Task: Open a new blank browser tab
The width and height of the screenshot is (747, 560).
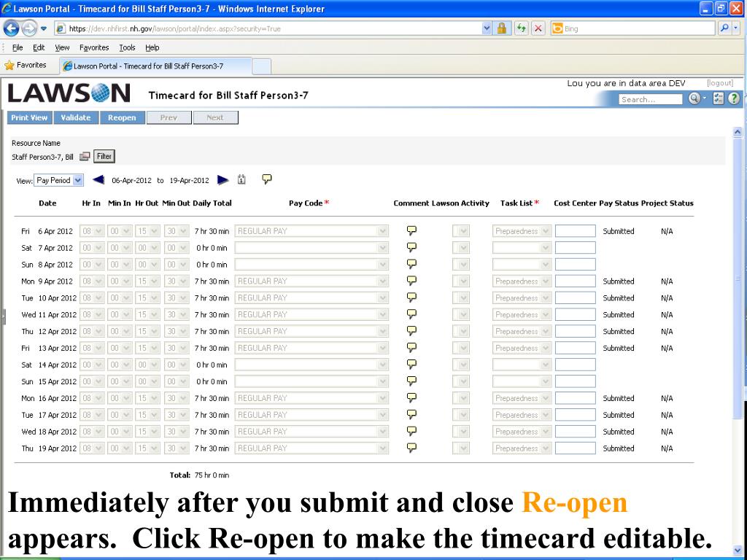Action: coord(262,66)
